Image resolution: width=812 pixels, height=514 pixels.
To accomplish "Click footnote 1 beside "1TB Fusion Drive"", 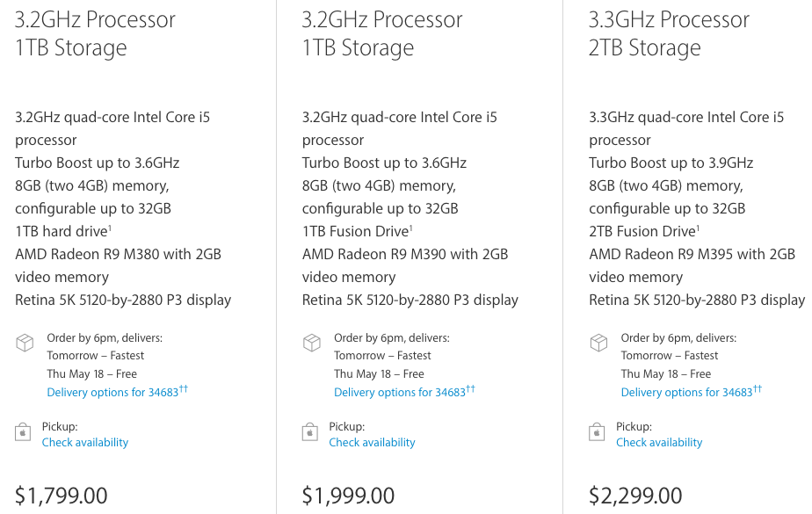I will [x=411, y=228].
